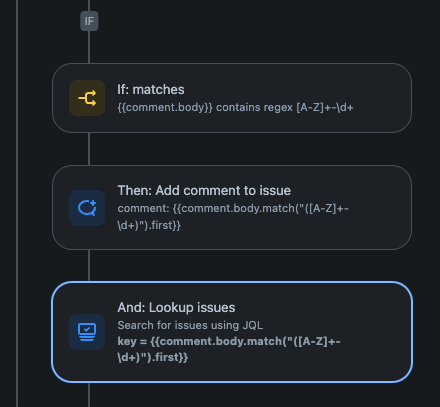Select the yellow condition branch icon
This screenshot has height=407, width=440.
87,98
